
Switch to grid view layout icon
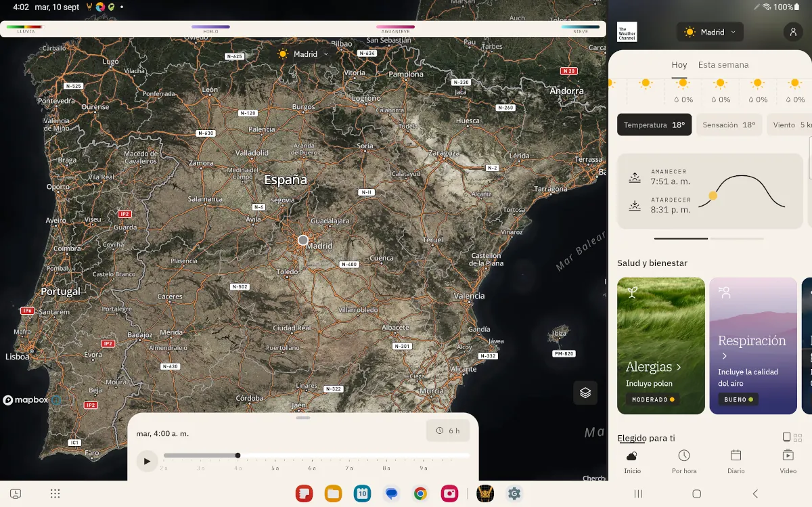(x=798, y=437)
